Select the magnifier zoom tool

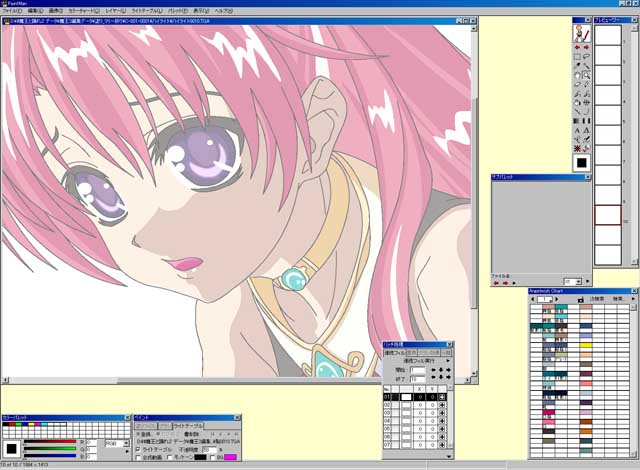pos(586,75)
